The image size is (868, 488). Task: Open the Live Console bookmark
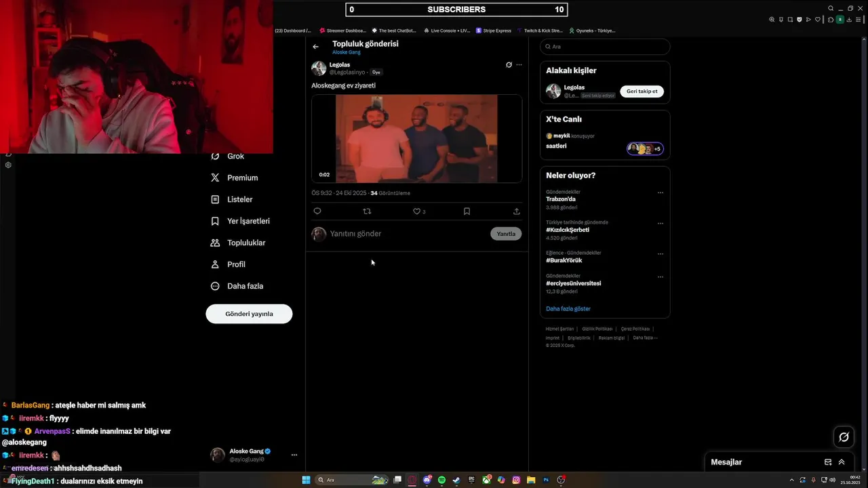click(447, 30)
